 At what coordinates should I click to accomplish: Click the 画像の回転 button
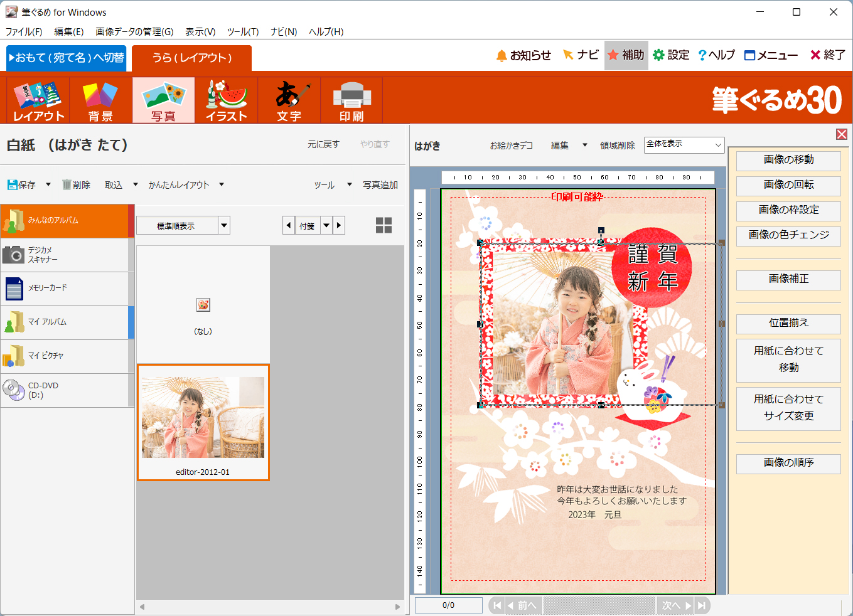pyautogui.click(x=788, y=185)
